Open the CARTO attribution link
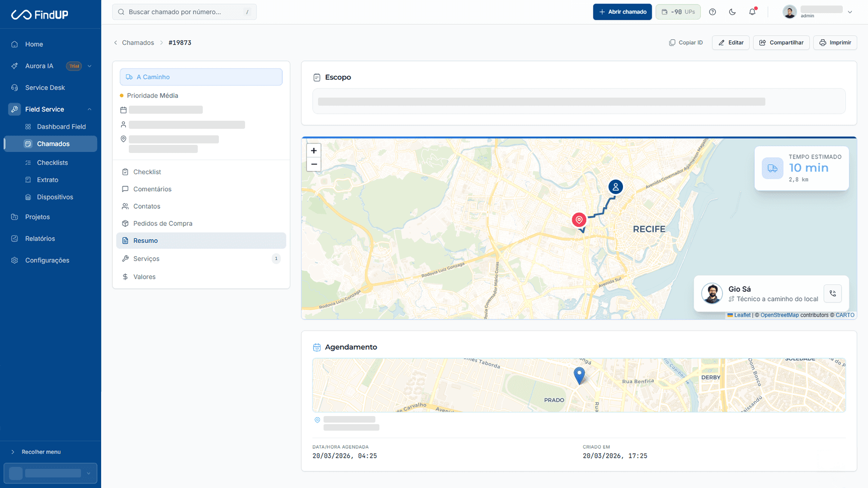 pos(845,315)
